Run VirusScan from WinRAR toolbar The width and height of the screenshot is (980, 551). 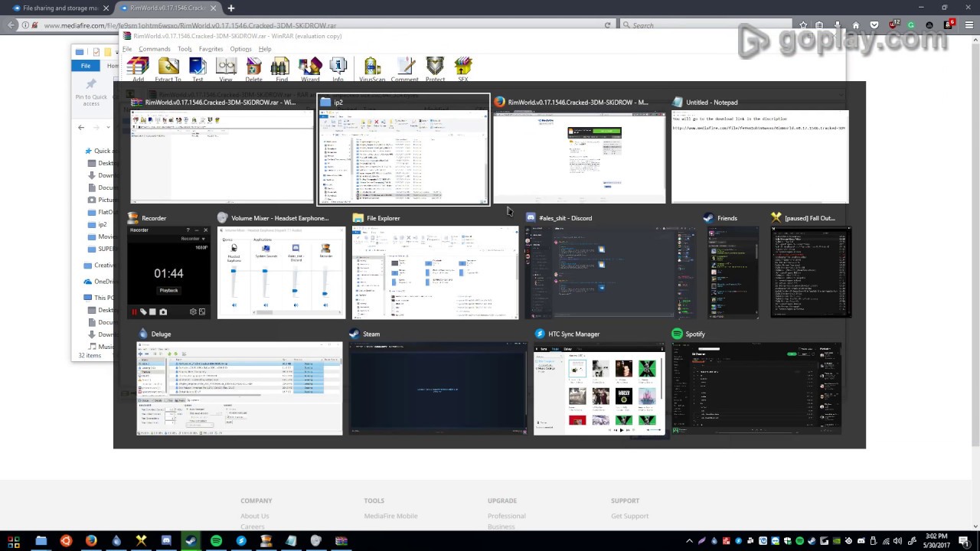[372, 69]
